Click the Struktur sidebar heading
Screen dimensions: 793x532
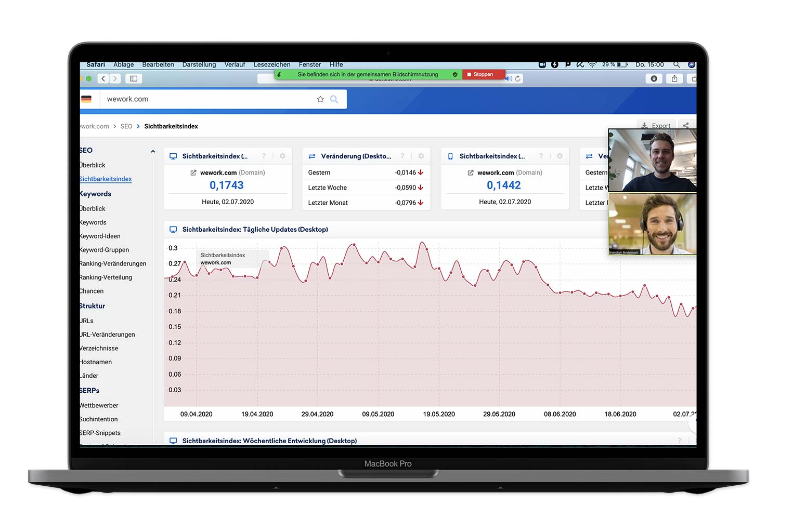[x=93, y=306]
